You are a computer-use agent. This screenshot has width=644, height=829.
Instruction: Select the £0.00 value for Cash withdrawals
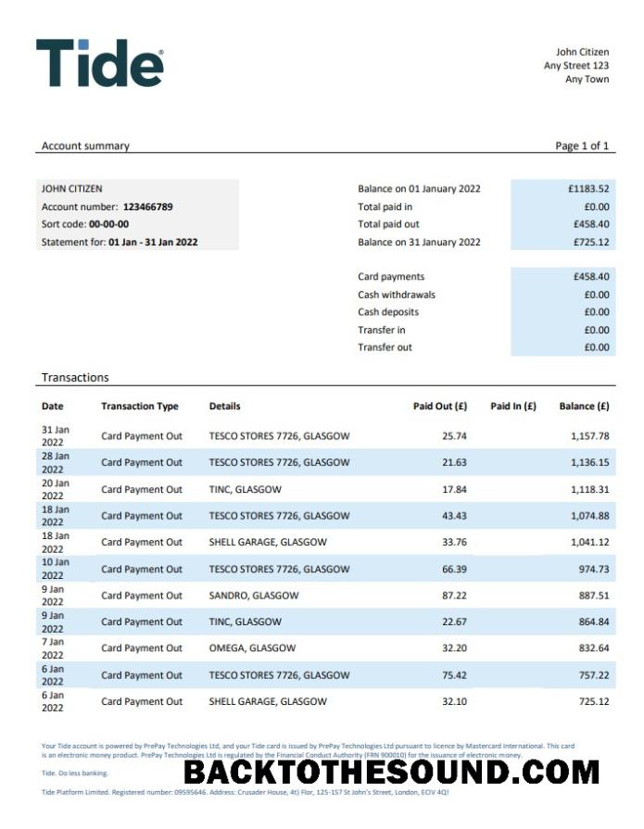(x=597, y=295)
